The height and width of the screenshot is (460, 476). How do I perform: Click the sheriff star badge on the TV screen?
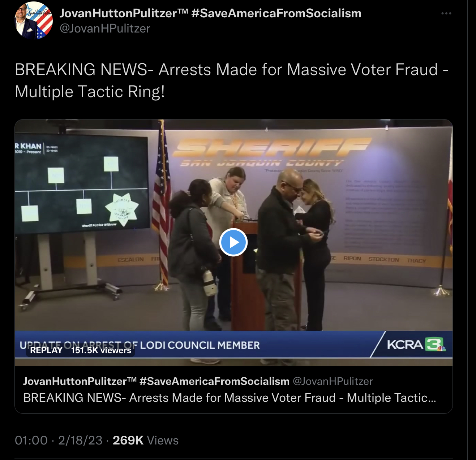(122, 209)
